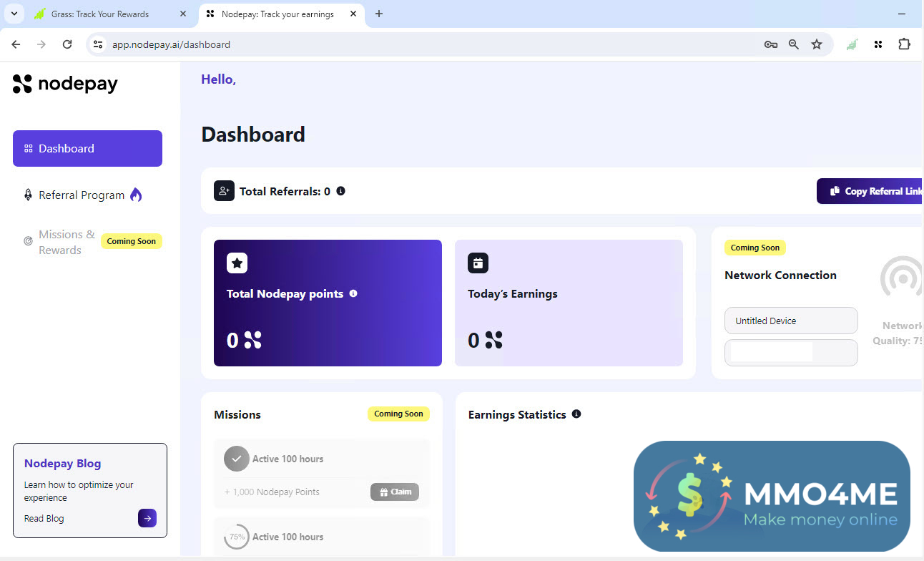Click the Learn how to optimize your experience text
924x561 pixels.
point(79,491)
